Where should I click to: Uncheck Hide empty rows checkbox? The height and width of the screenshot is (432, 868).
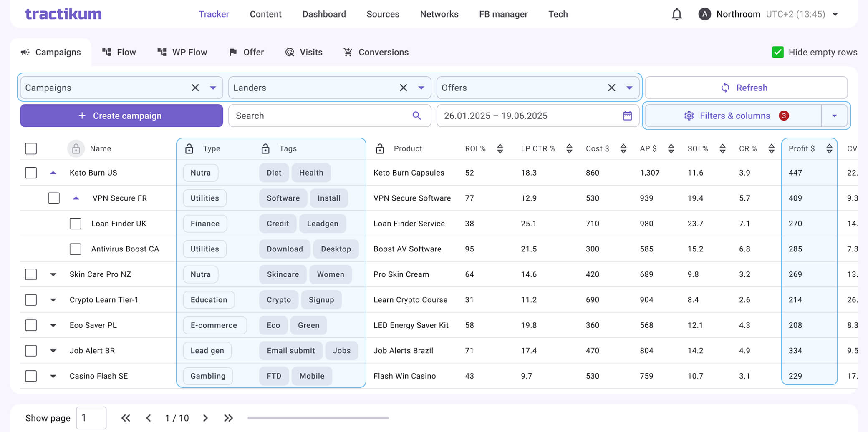pyautogui.click(x=778, y=52)
